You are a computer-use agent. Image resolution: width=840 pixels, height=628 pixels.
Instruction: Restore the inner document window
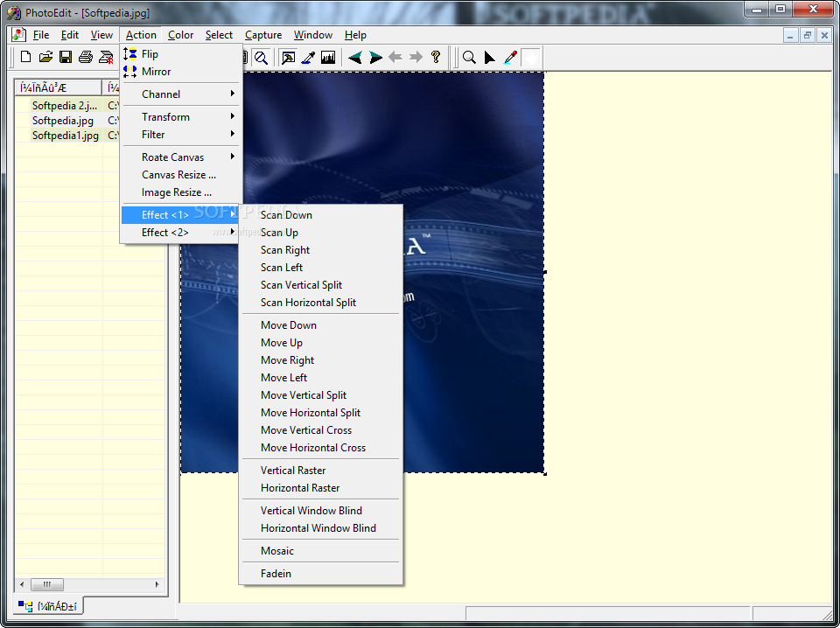tap(808, 35)
